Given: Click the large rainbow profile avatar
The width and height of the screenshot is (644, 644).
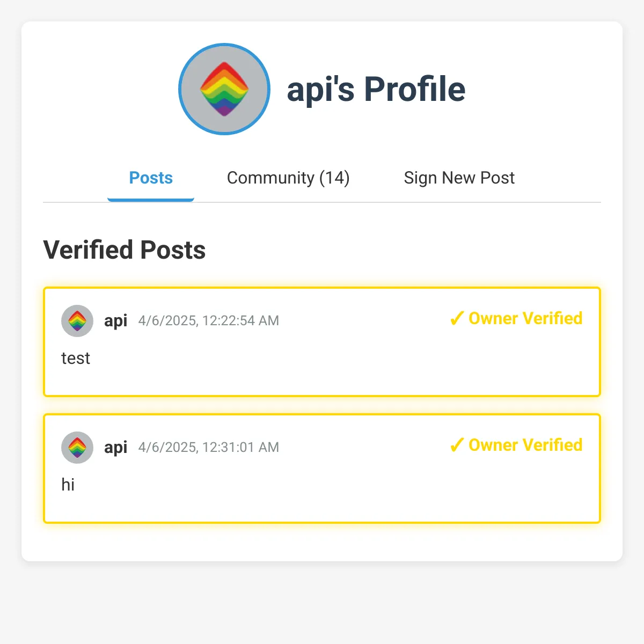Looking at the screenshot, I should (x=224, y=89).
